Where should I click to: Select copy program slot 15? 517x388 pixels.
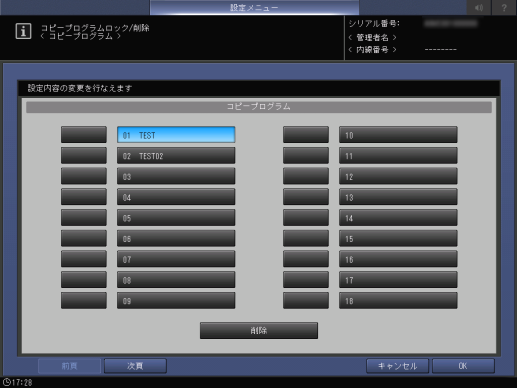coord(398,238)
